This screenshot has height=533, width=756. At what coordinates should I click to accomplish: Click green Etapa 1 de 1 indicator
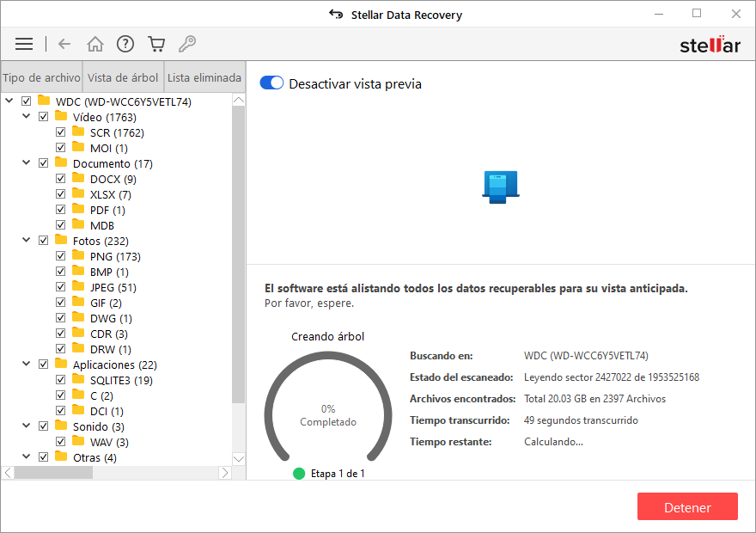point(299,474)
